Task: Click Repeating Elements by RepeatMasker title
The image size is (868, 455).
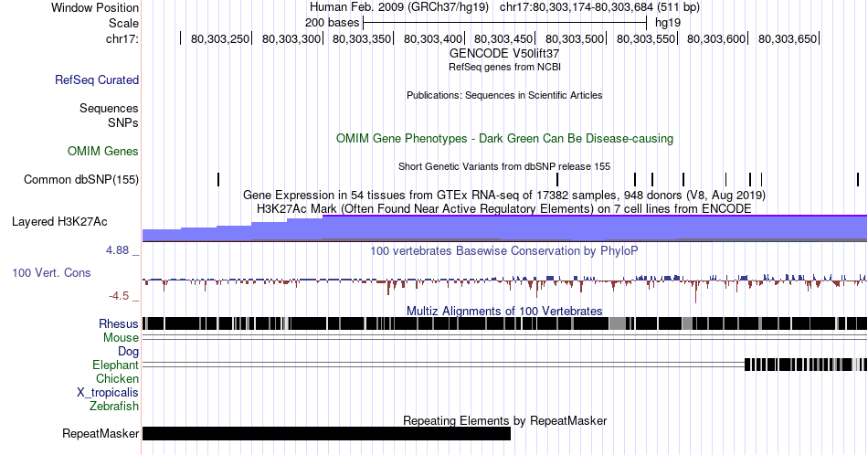Action: 504,420
